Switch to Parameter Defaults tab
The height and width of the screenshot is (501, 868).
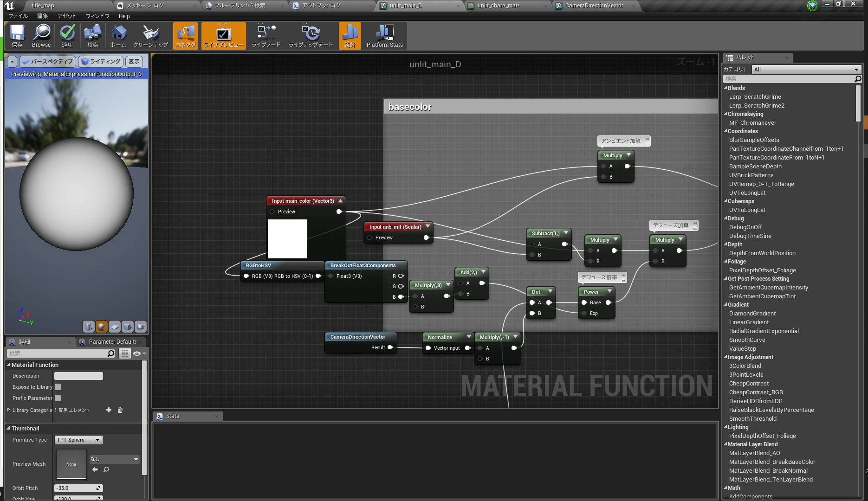(112, 342)
